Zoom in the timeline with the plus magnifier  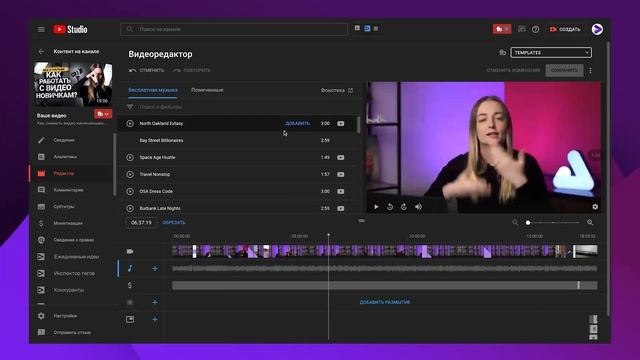click(x=590, y=222)
